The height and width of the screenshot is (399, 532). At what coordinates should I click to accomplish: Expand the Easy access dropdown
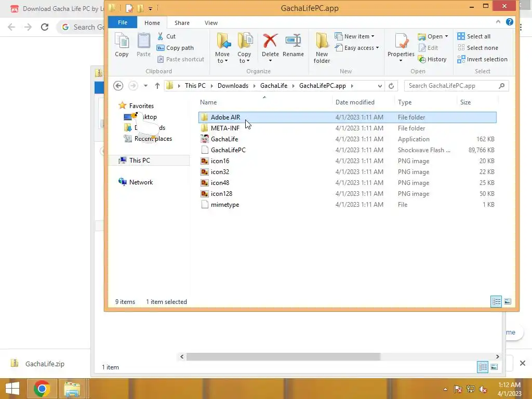point(377,48)
